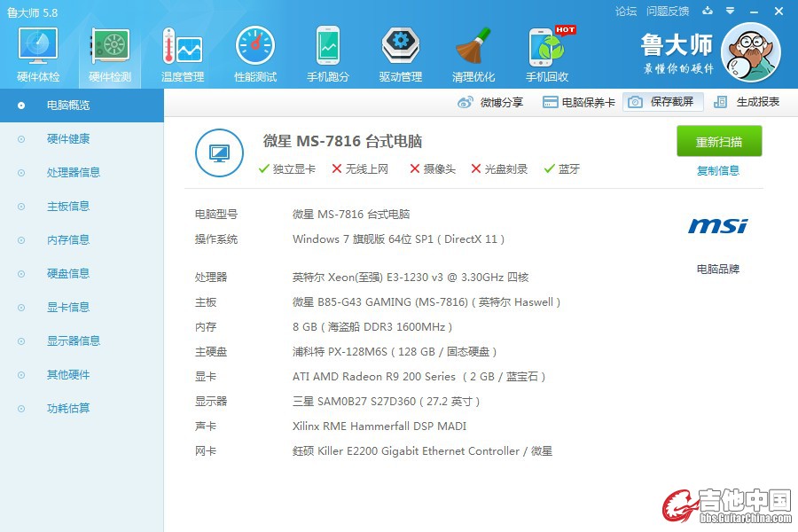Click the 鲁大师 5.8 window title

tap(33, 12)
